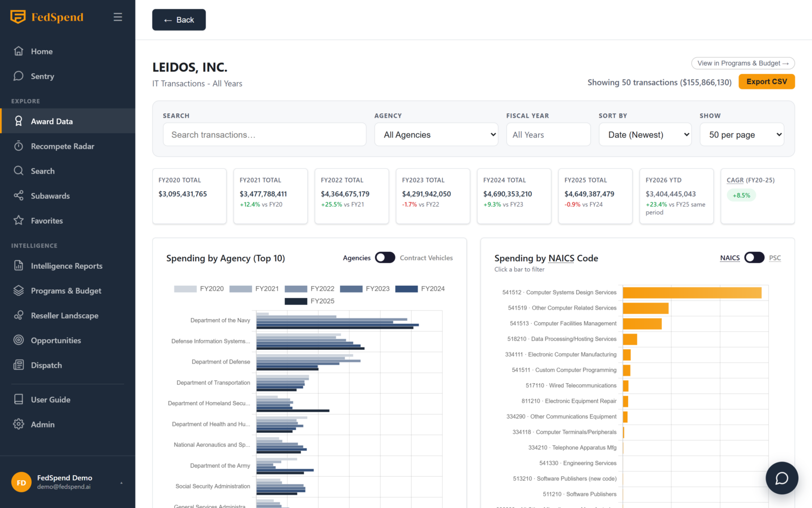The height and width of the screenshot is (508, 812).
Task: Open Reseller Landscape menu item
Action: tap(68, 315)
